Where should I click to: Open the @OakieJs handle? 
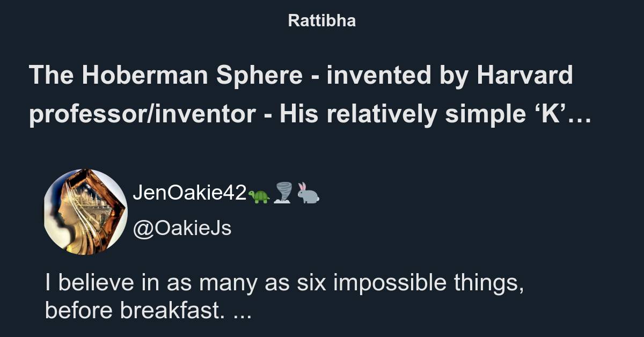tap(182, 228)
